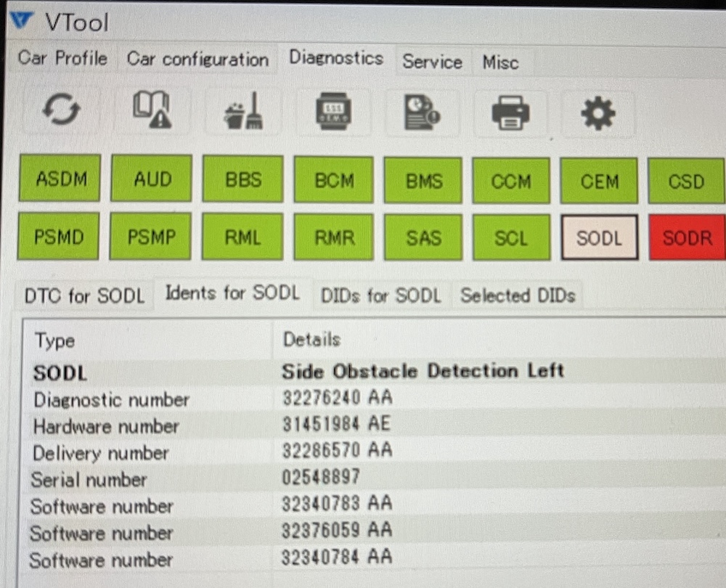Select the ASDM module button
Viewport: 726px width, 588px height.
[59, 179]
